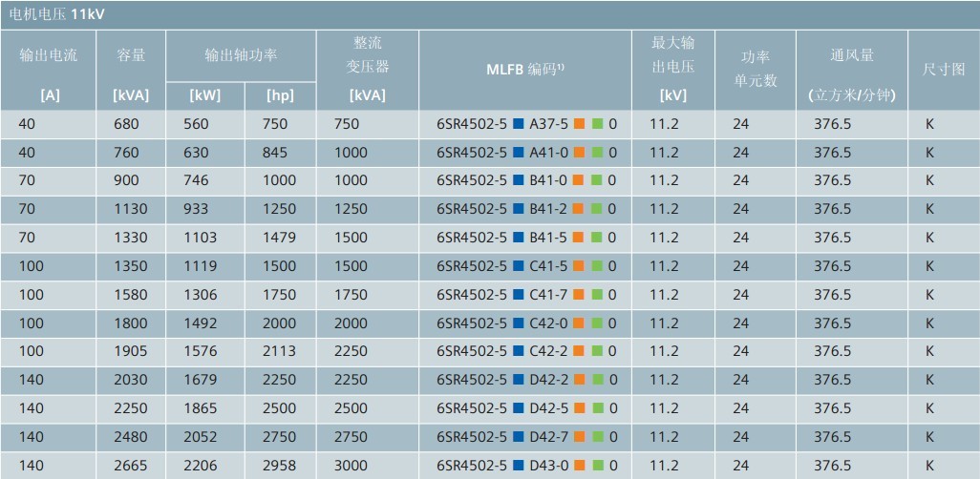Select the green square in the D42-7 row
The image size is (980, 479).
click(x=598, y=438)
